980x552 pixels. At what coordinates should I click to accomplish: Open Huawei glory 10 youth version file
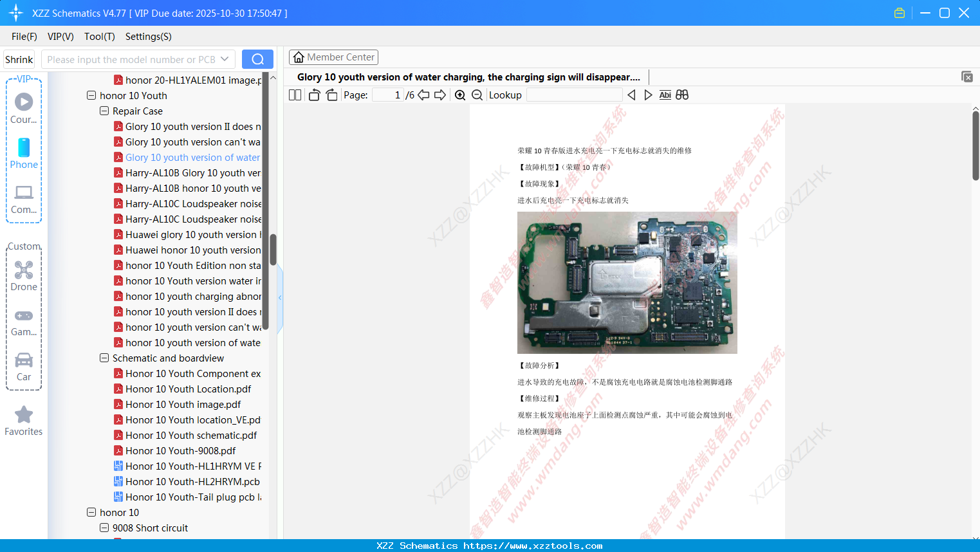click(x=188, y=234)
